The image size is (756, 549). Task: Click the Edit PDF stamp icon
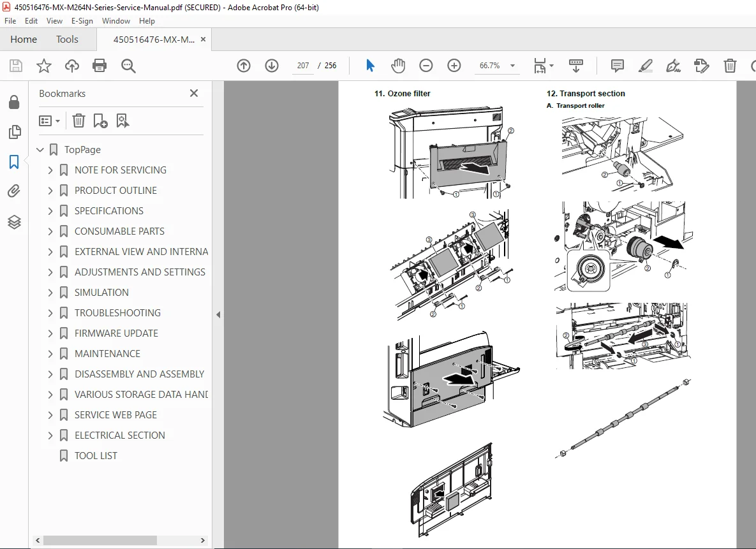(x=702, y=66)
